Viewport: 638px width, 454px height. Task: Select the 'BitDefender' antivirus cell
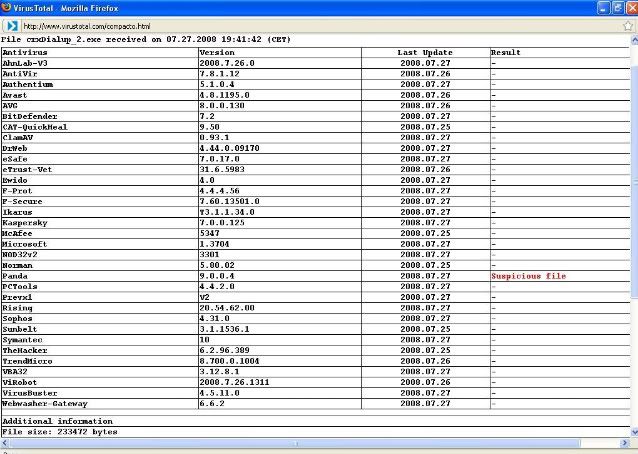[x=100, y=116]
